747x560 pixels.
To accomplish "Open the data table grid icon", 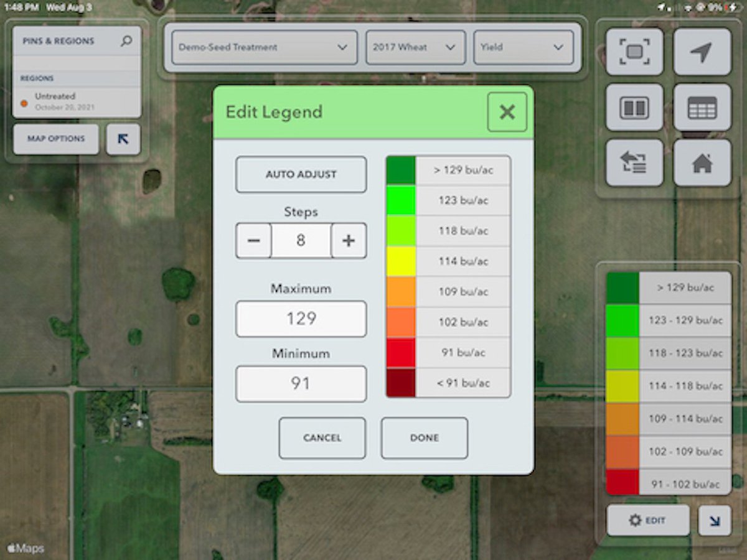I will click(x=702, y=108).
